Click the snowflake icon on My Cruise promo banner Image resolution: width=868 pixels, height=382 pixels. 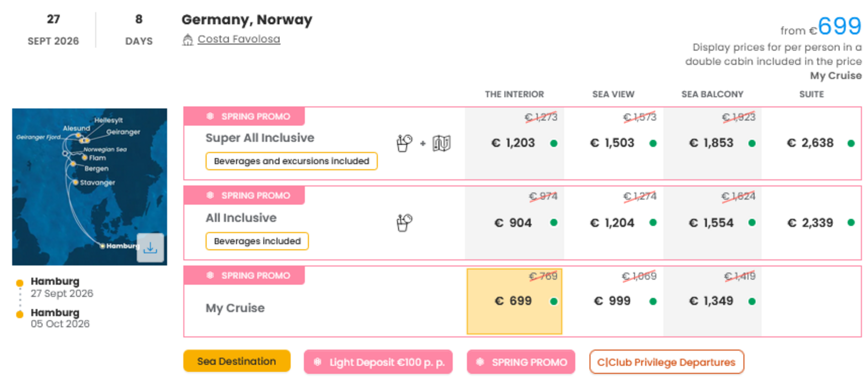pyautogui.click(x=210, y=275)
